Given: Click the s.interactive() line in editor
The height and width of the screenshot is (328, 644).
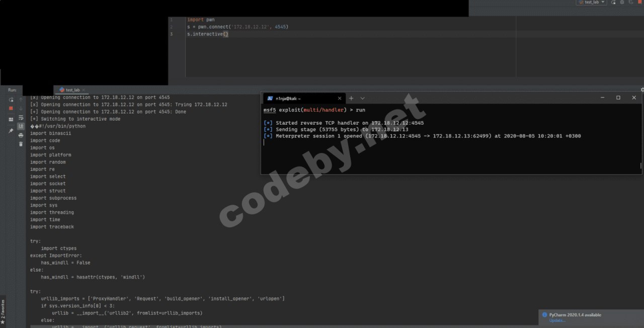Looking at the screenshot, I should click(207, 34).
